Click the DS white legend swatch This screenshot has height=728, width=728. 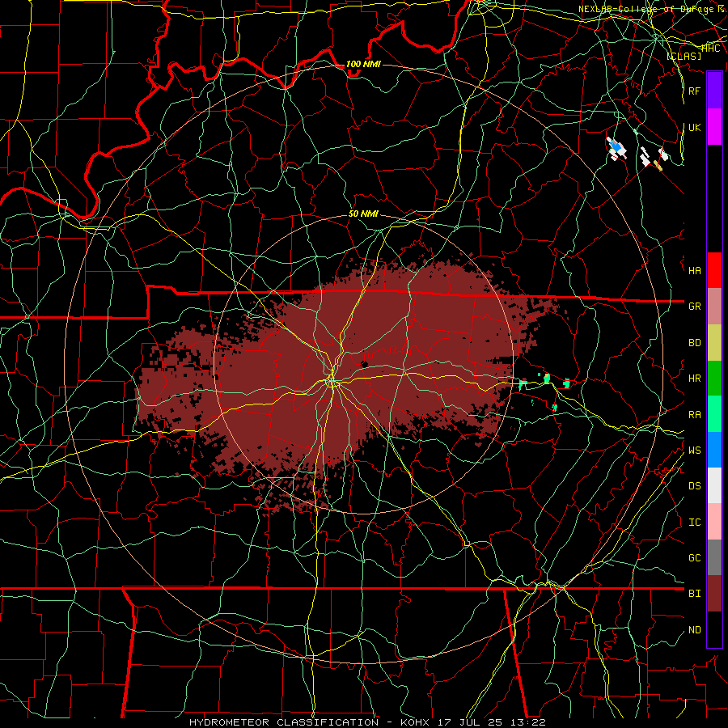(714, 485)
